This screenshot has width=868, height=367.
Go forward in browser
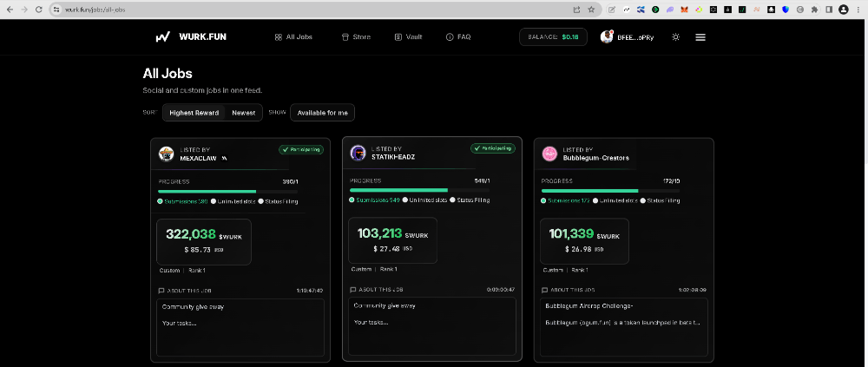(x=23, y=10)
